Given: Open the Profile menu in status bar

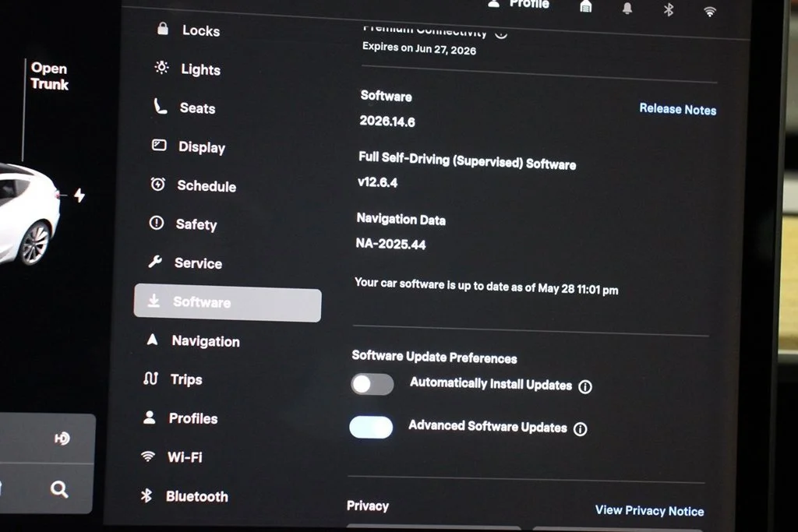Looking at the screenshot, I should pos(519,5).
